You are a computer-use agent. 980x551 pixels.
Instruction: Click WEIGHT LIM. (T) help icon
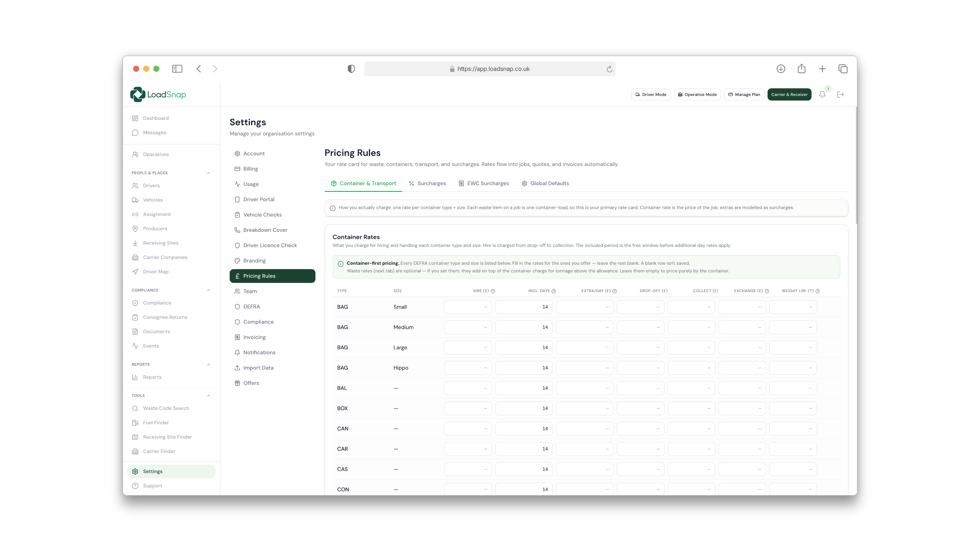pyautogui.click(x=818, y=291)
